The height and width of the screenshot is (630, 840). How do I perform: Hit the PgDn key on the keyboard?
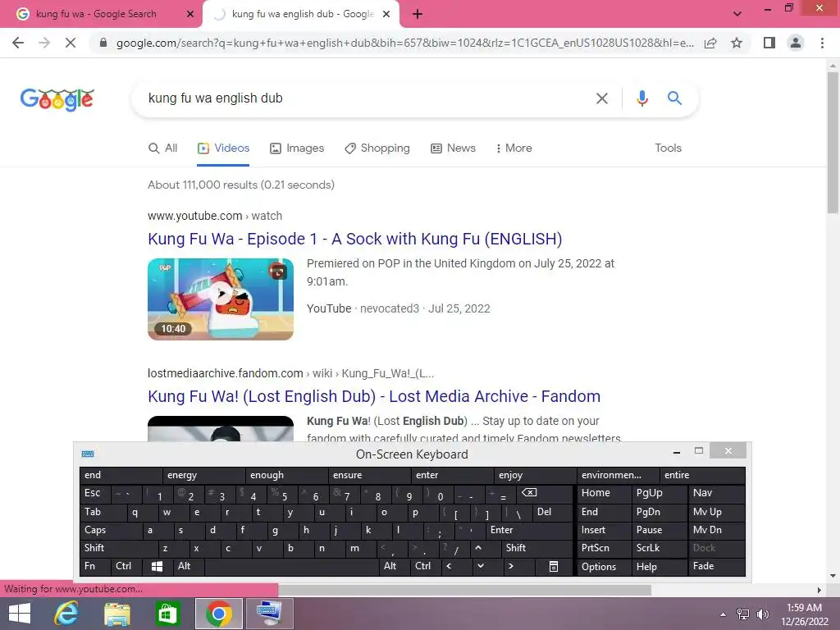point(660,512)
